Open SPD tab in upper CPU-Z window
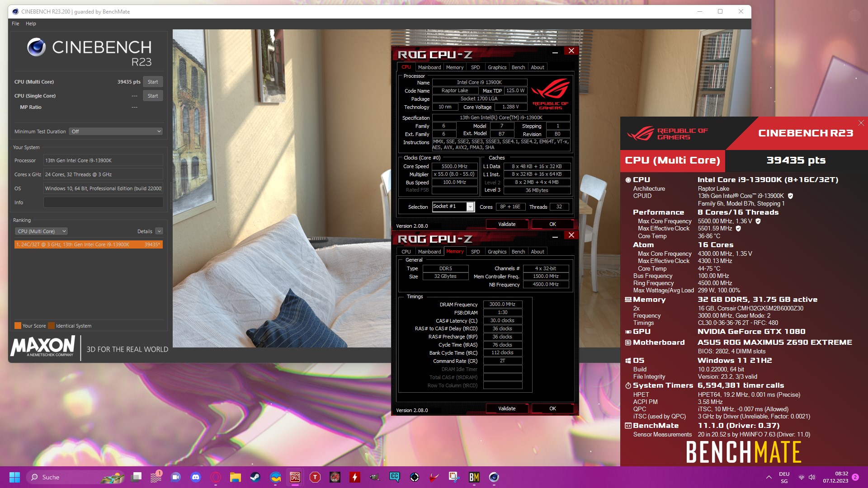This screenshot has width=868, height=488. coord(475,67)
